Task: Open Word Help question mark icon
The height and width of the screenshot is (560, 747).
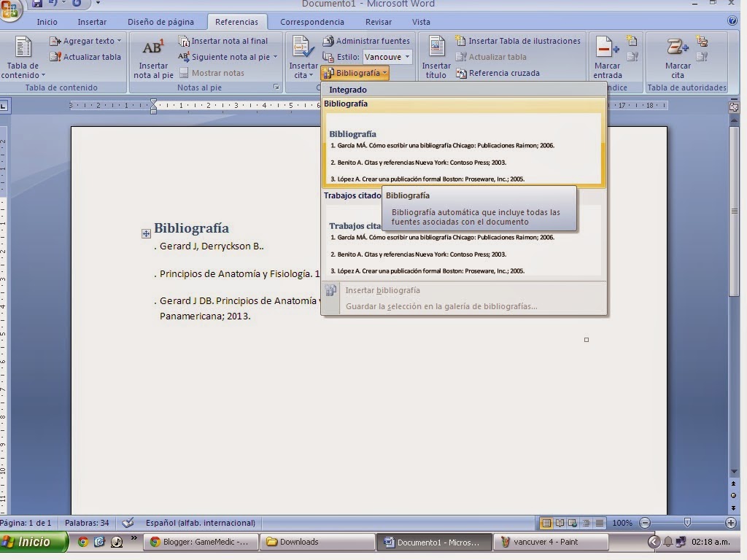Action: [x=732, y=21]
